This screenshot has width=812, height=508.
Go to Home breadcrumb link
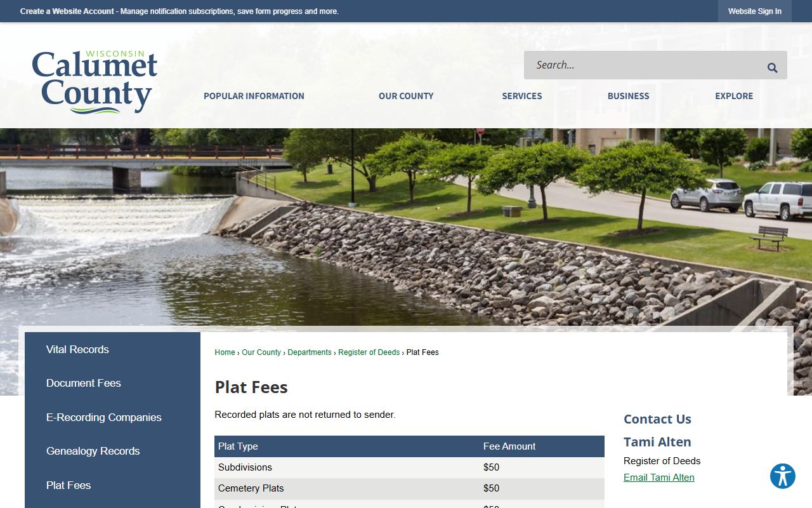[225, 352]
